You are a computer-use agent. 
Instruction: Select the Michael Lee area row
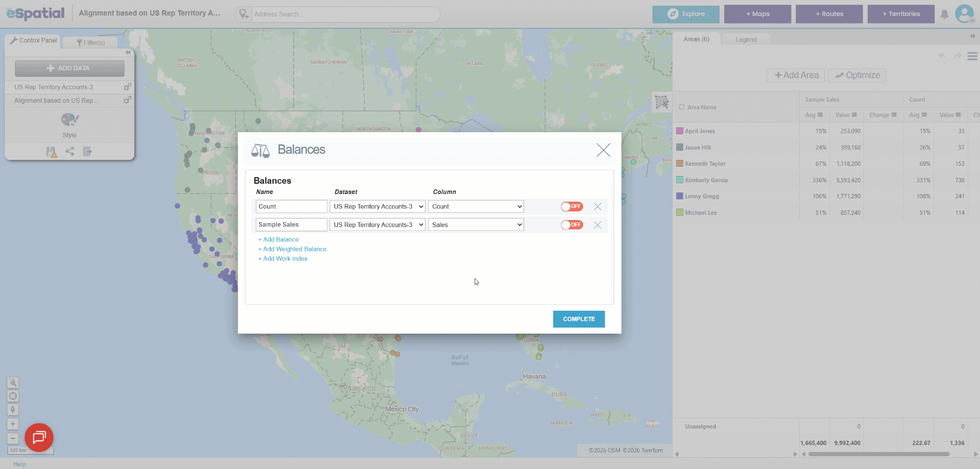(826, 213)
